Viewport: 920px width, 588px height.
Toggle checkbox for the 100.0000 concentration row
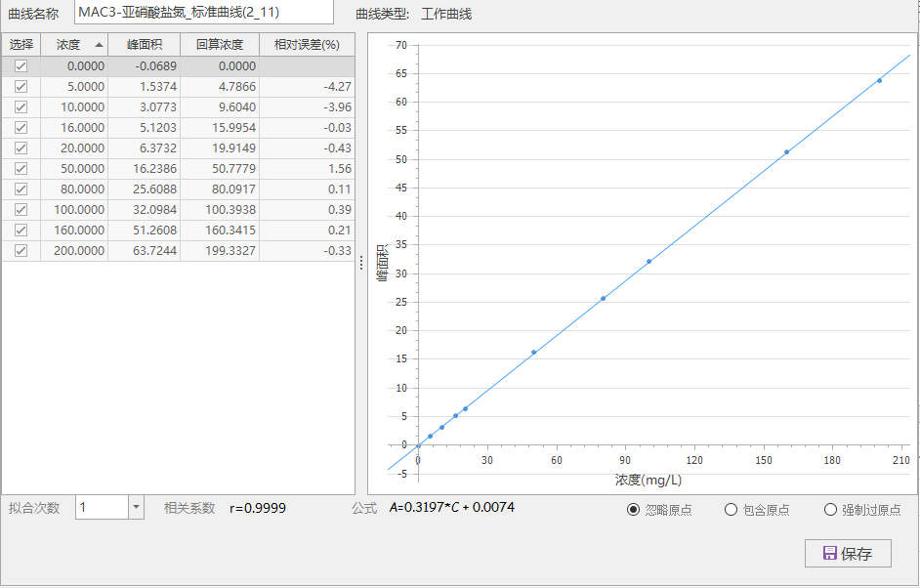coord(21,210)
